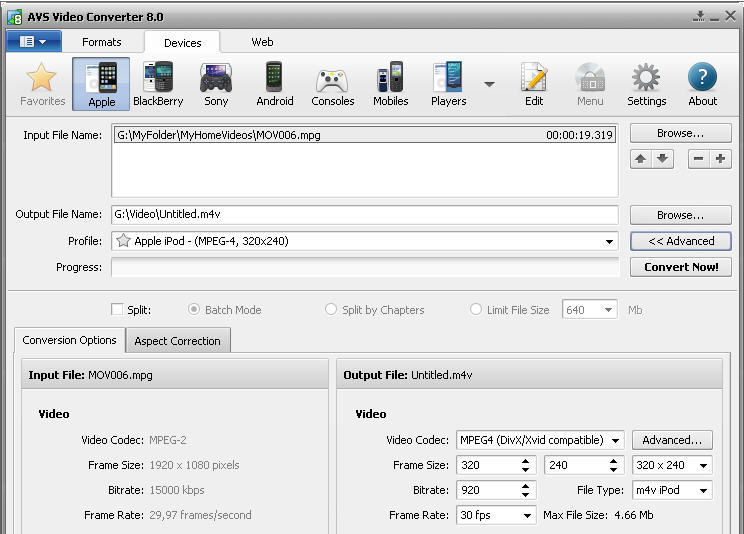
Task: Move input file up in list
Action: (641, 159)
